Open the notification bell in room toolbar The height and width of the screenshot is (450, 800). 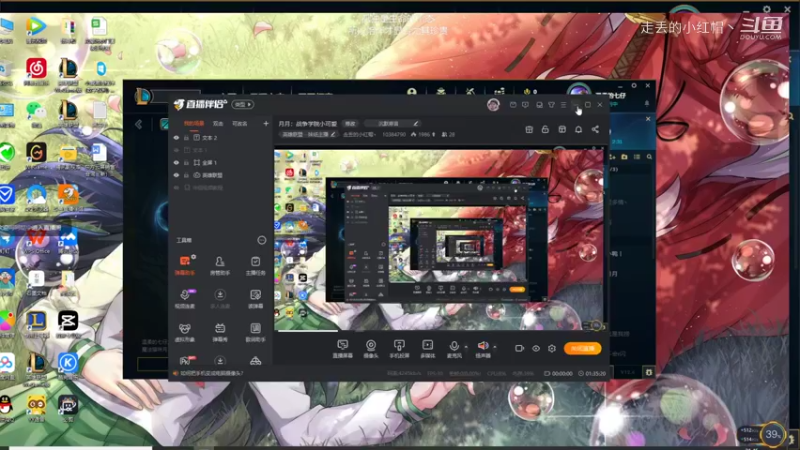[579, 129]
